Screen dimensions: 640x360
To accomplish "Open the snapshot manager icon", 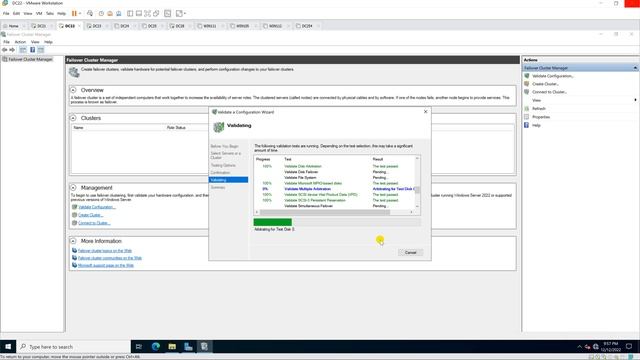I will (x=118, y=13).
